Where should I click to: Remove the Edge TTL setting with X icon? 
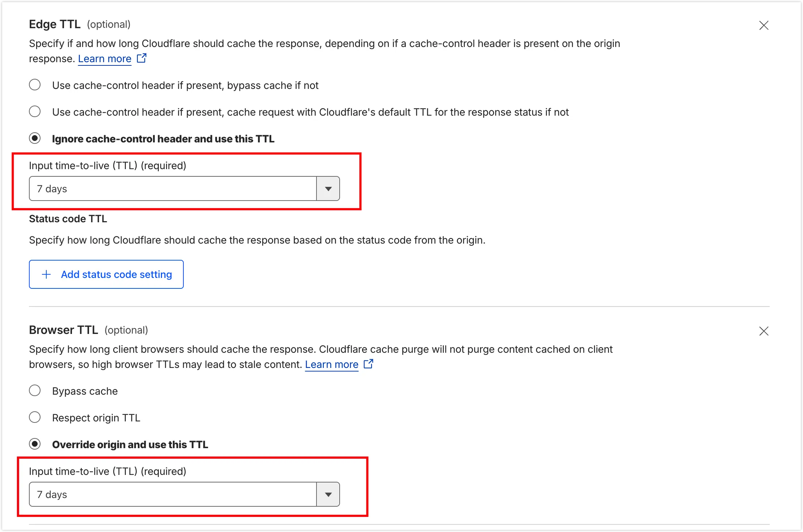pyautogui.click(x=764, y=25)
